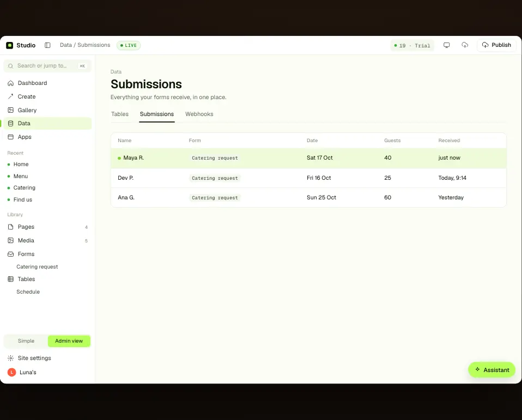Click the Studio logo icon

click(x=10, y=45)
